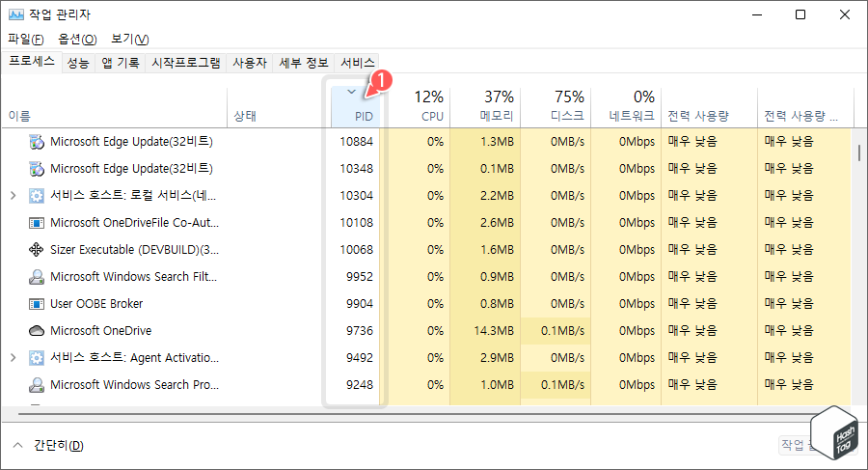This screenshot has height=470, width=868.
Task: Switch to the 시작프로그램 tab
Action: click(x=186, y=63)
